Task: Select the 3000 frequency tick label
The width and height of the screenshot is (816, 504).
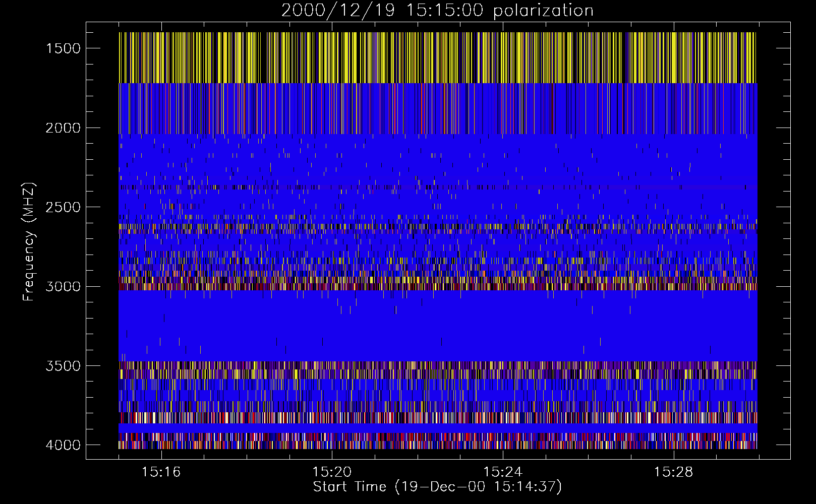Action: [63, 287]
